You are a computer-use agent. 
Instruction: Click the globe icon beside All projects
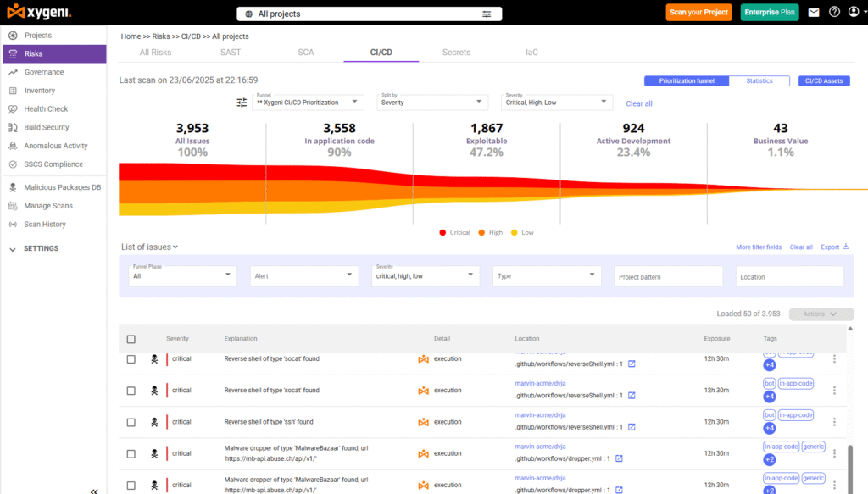[248, 14]
